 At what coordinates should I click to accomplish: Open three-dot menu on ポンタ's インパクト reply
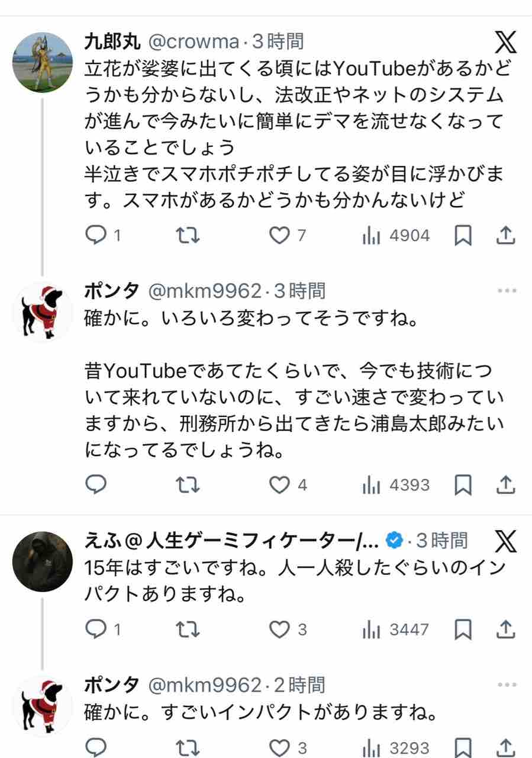point(507,685)
